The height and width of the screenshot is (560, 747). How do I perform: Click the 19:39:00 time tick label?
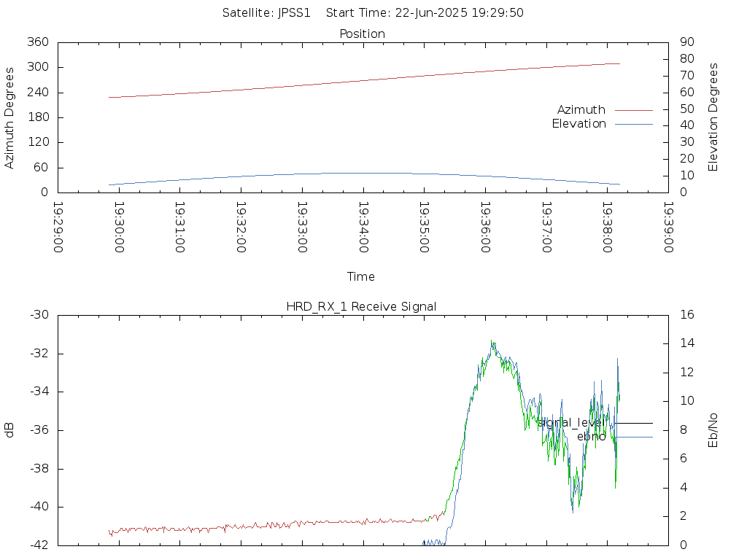click(668, 227)
